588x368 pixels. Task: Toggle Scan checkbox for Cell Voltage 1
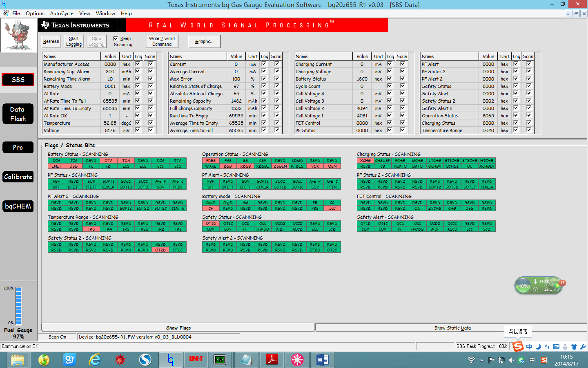point(403,115)
